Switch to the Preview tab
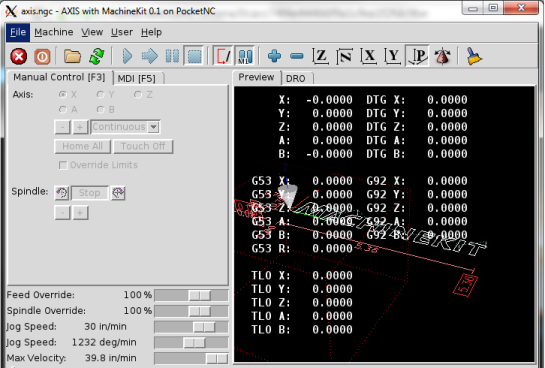This screenshot has width=545, height=368. [256, 77]
